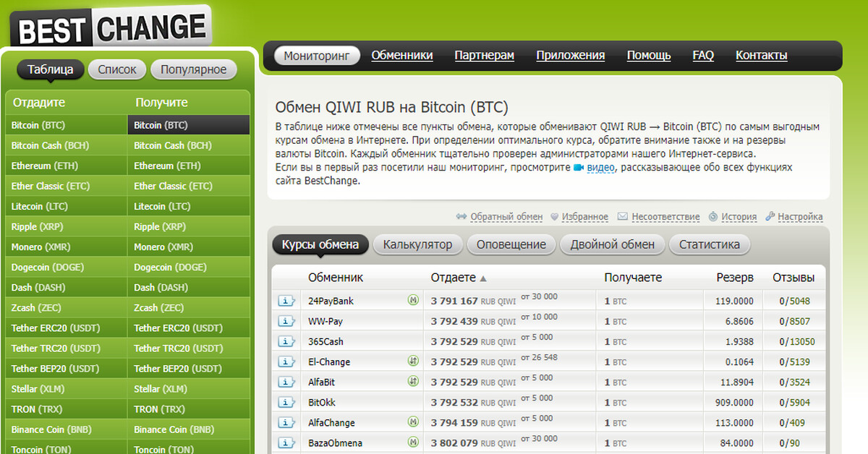
Task: Open info icon for 365Cash row
Action: 286,341
